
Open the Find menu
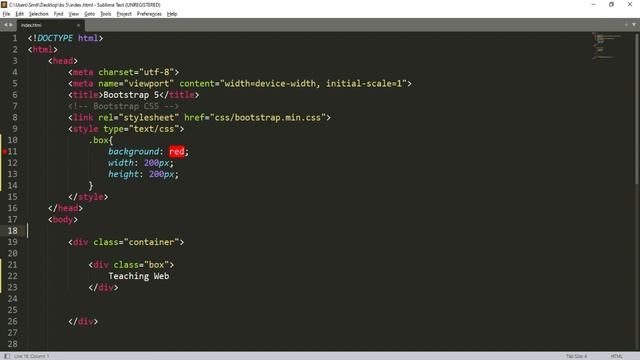point(58,14)
